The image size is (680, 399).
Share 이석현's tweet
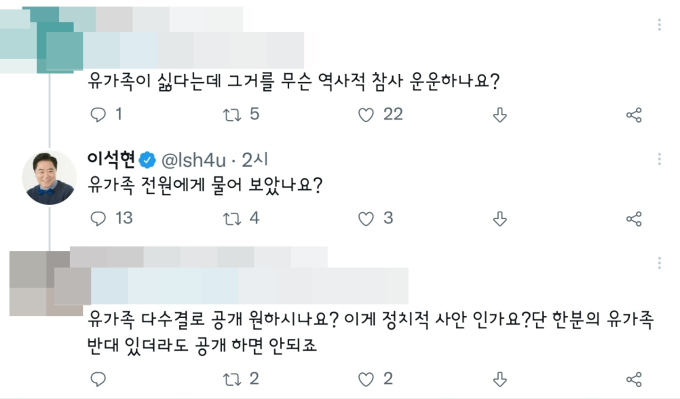pyautogui.click(x=634, y=219)
